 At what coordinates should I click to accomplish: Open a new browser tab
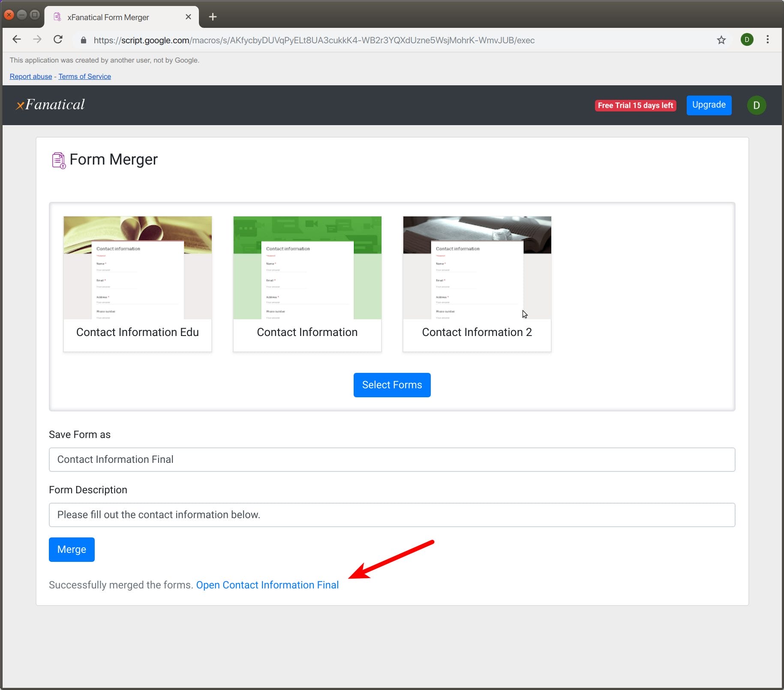tap(212, 17)
